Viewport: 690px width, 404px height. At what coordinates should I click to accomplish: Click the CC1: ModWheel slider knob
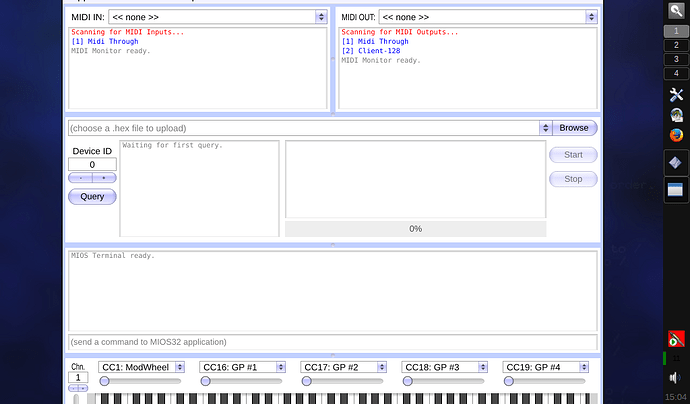[x=104, y=381]
